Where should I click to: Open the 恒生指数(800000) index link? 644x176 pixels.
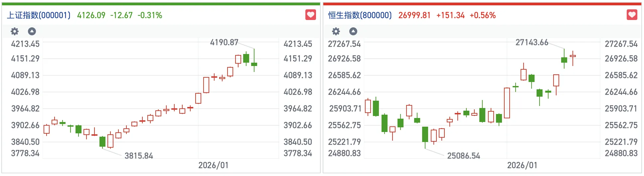(x=360, y=15)
